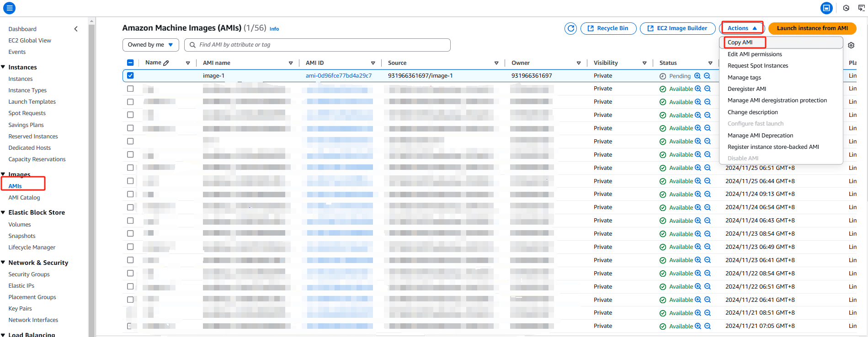Image resolution: width=868 pixels, height=337 pixels.
Task: Click zoom-out icon in image-1 Pending row
Action: (707, 76)
